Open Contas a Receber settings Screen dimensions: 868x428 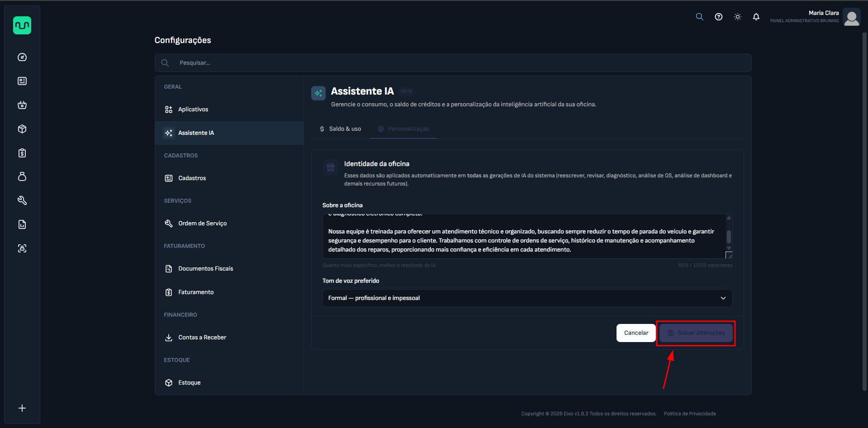click(229, 338)
